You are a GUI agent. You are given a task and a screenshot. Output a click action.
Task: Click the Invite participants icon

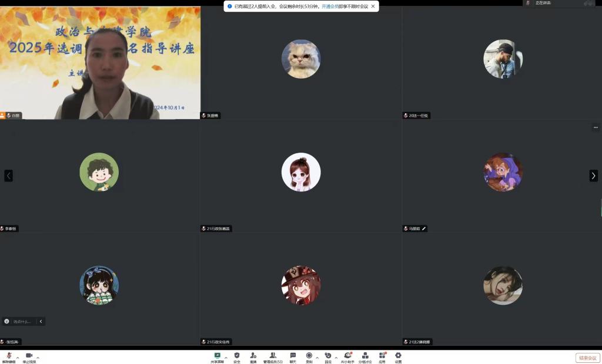pyautogui.click(x=253, y=356)
